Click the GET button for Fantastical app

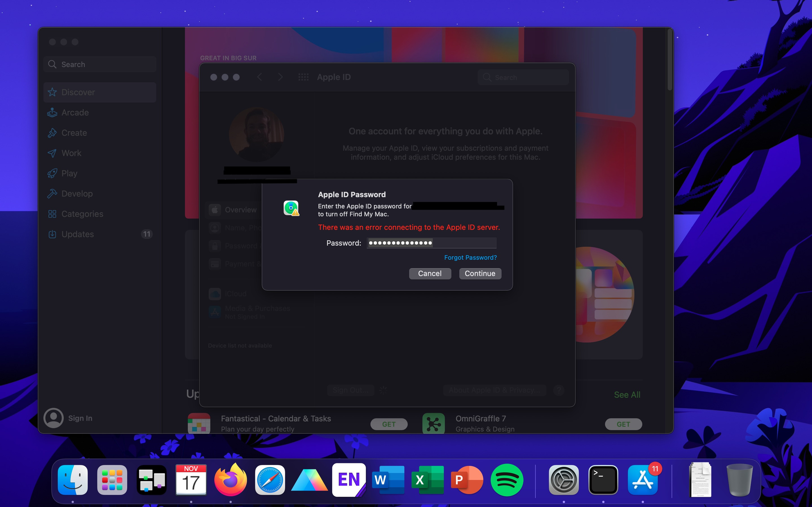point(388,423)
